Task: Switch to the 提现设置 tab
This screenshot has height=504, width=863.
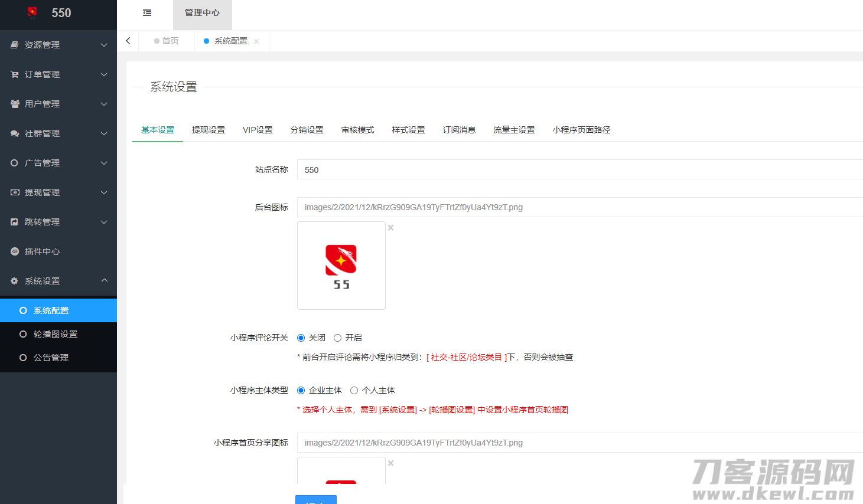Action: click(x=209, y=130)
